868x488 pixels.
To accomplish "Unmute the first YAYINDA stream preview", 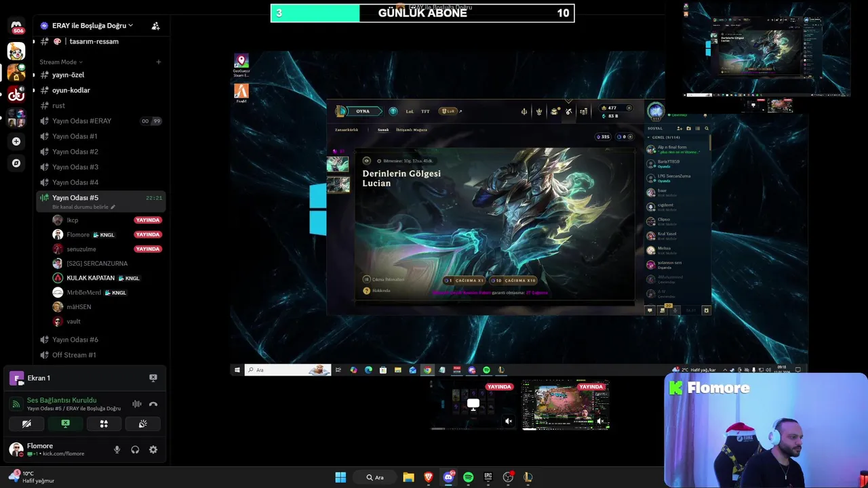I will click(x=509, y=421).
